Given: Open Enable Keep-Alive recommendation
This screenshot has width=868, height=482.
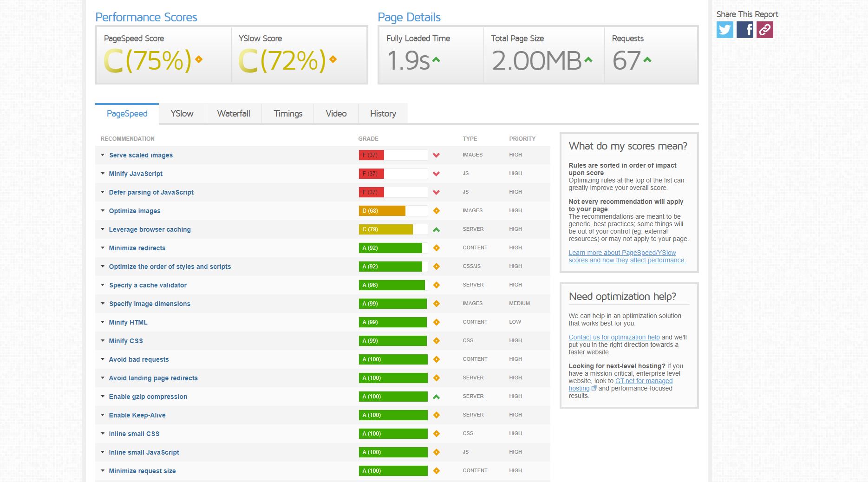Looking at the screenshot, I should coord(137,415).
